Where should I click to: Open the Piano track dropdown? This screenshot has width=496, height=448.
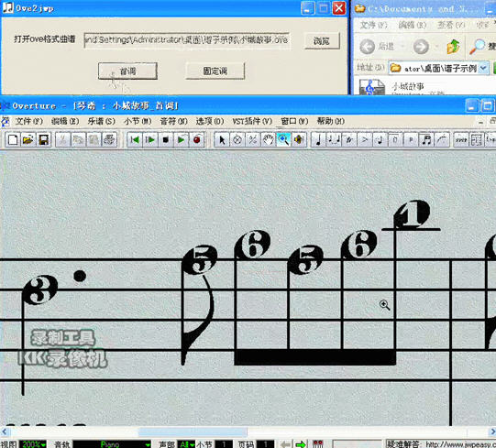[x=112, y=444]
